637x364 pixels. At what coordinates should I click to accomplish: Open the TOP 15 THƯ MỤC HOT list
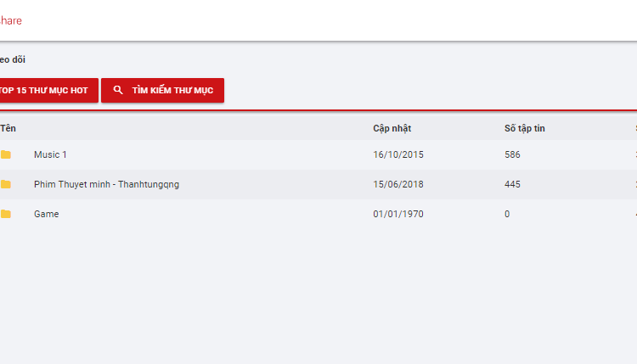[x=48, y=90]
